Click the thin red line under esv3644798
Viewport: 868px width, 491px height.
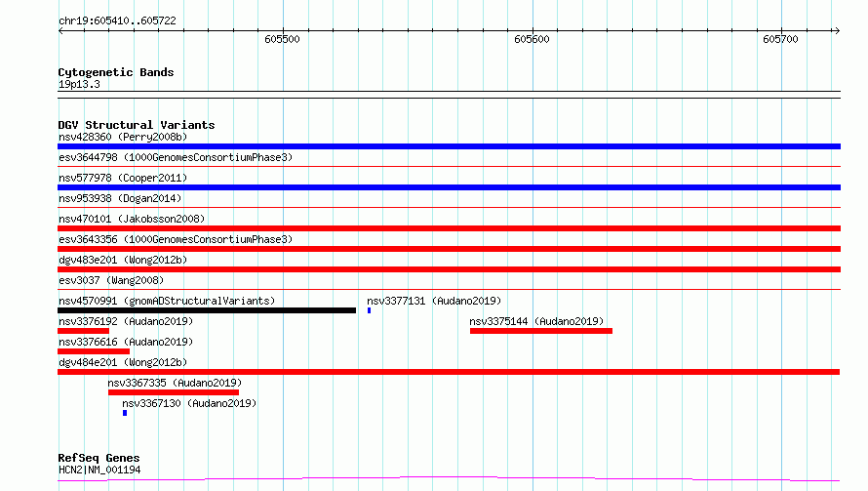pyautogui.click(x=449, y=166)
